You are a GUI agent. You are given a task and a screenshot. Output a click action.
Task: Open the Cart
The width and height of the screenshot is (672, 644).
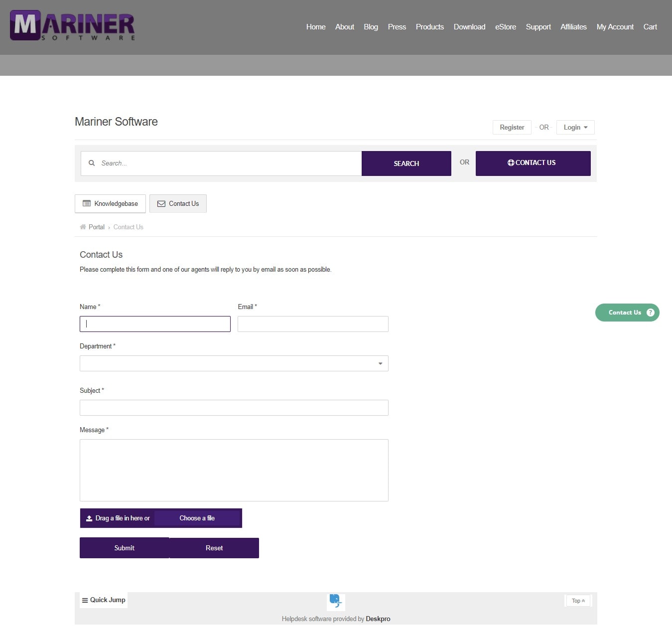[650, 27]
